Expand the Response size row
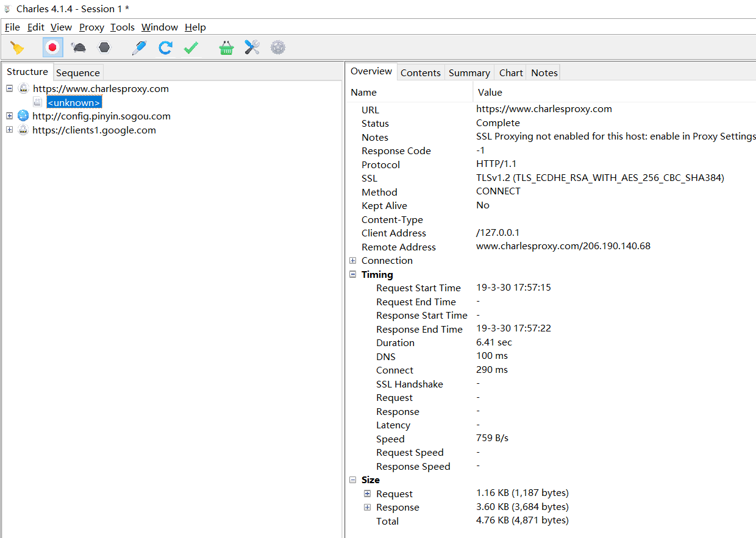Image resolution: width=756 pixels, height=538 pixels. (x=368, y=507)
